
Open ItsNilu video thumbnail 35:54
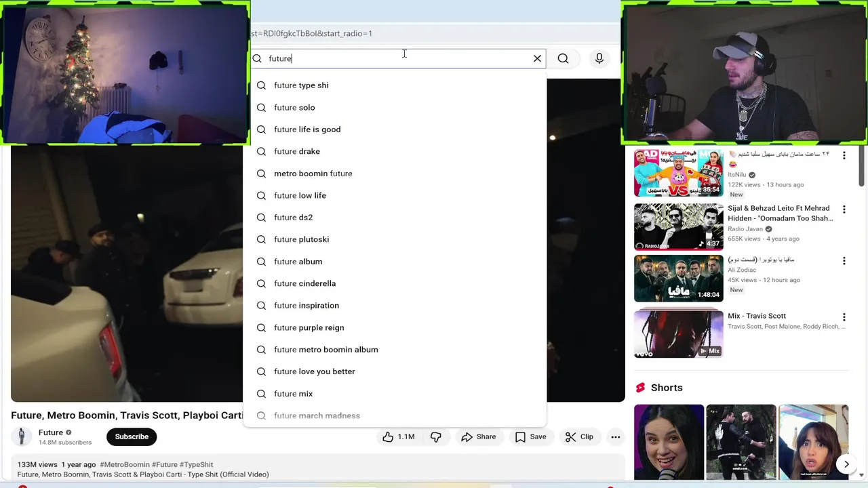pos(678,172)
